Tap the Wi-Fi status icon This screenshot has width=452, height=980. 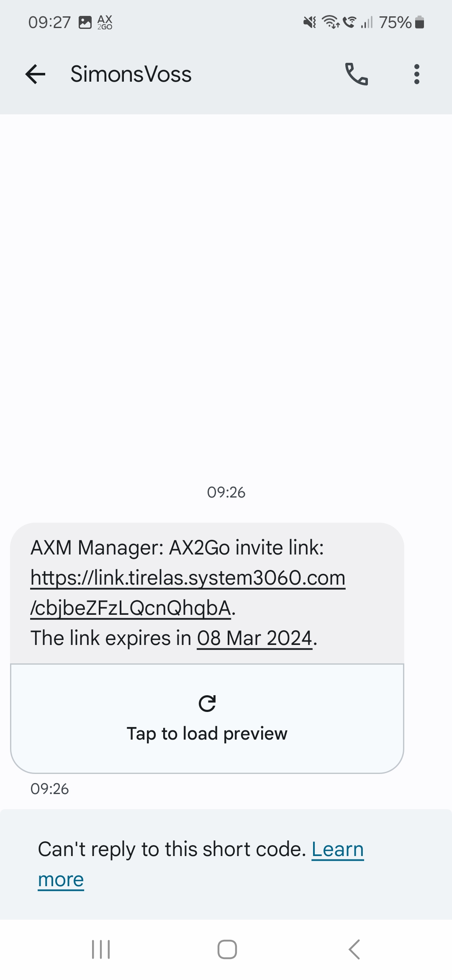(331, 22)
